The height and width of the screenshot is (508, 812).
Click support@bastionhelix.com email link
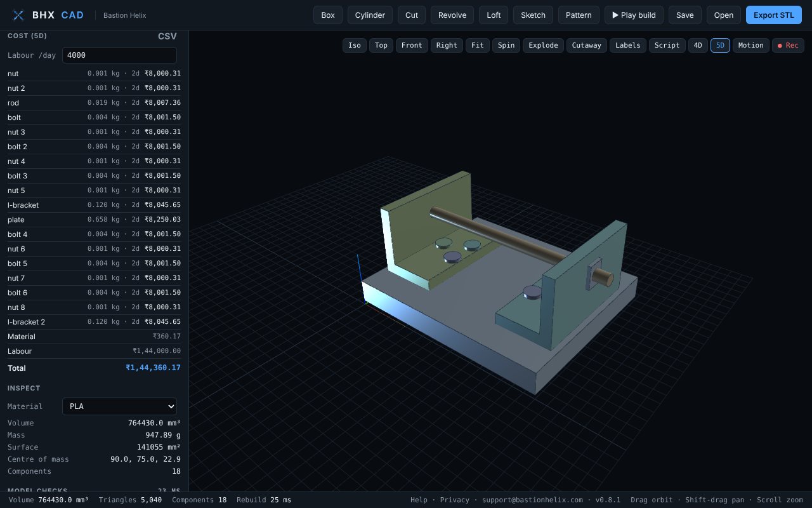click(532, 500)
